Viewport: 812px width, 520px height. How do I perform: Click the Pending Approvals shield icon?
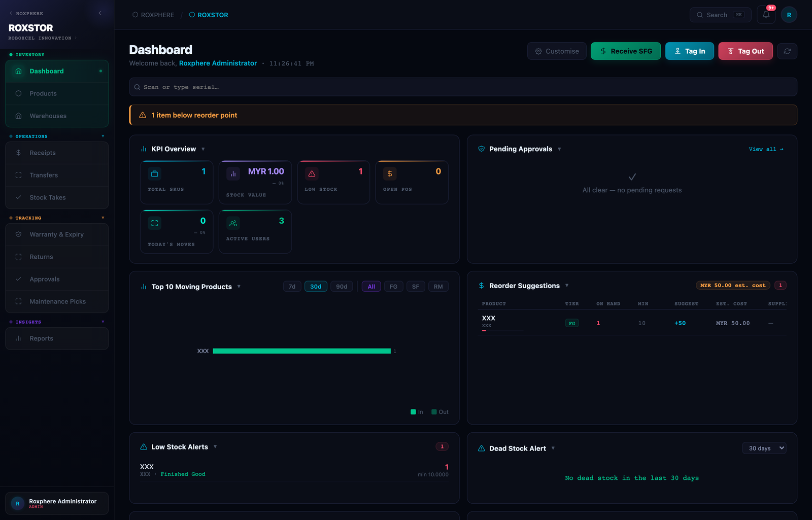(481, 149)
